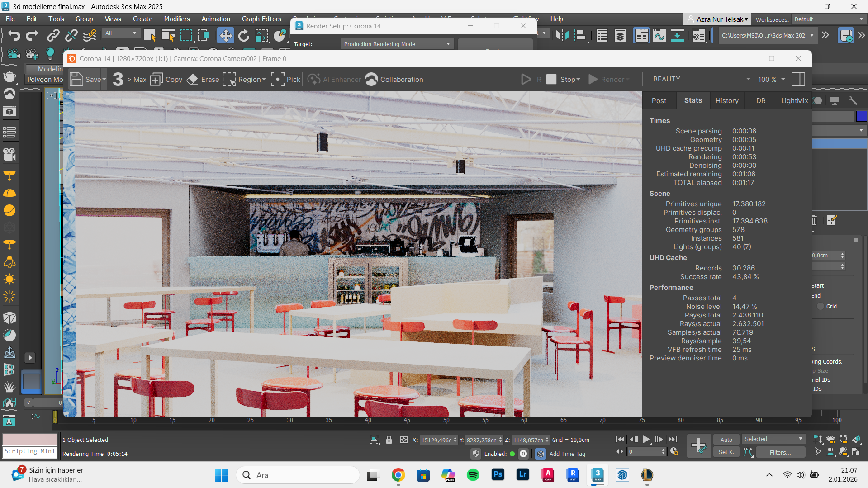Open the Selected key filter dropdown
The height and width of the screenshot is (488, 868).
pyautogui.click(x=773, y=439)
